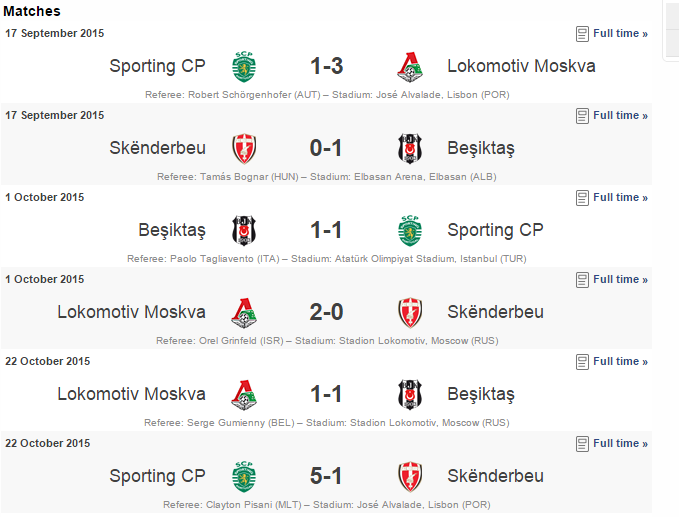The width and height of the screenshot is (679, 517).
Task: Open Lokomotiv Moskva team name in first match
Action: [x=521, y=66]
